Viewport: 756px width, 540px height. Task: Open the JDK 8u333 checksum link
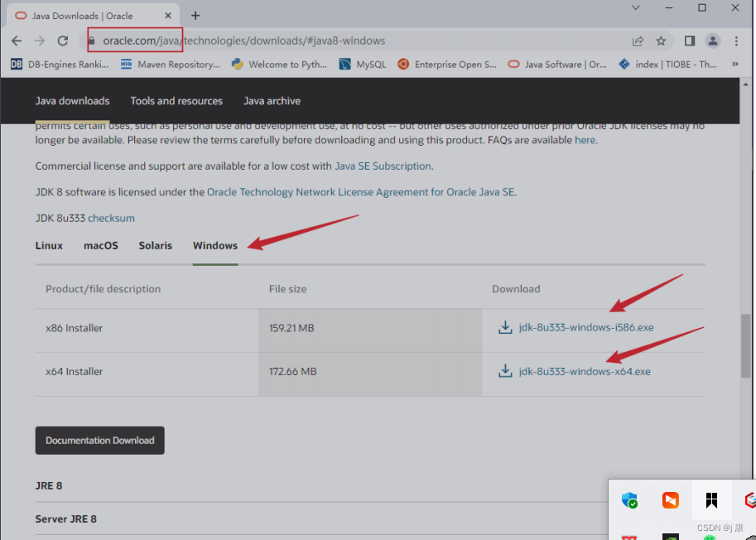point(112,219)
